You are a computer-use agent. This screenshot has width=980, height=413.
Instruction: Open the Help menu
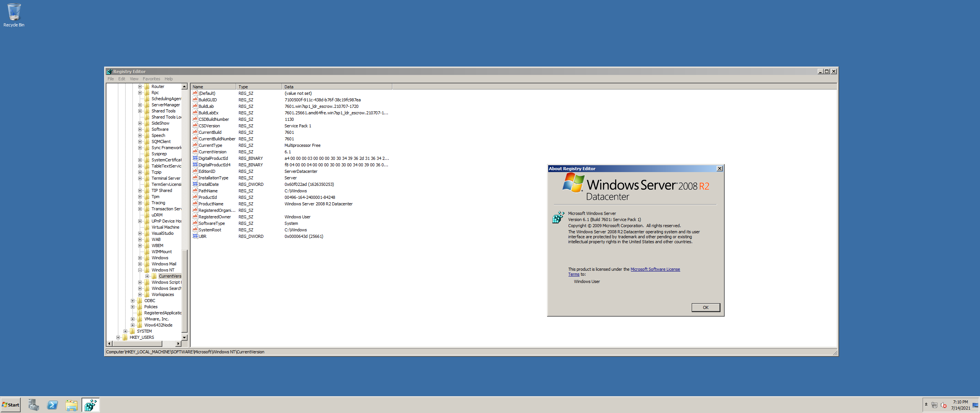pyautogui.click(x=168, y=79)
